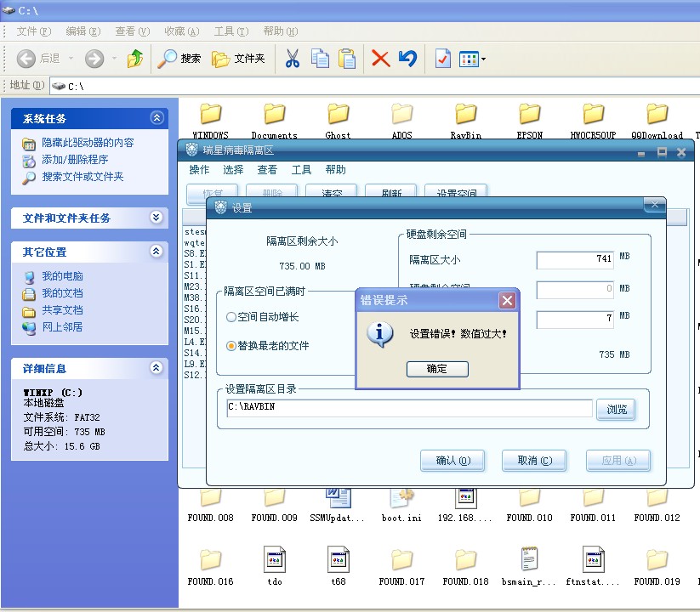Screen dimensions: 700x612
Task: Select the t68 file icon
Action: coord(338,559)
